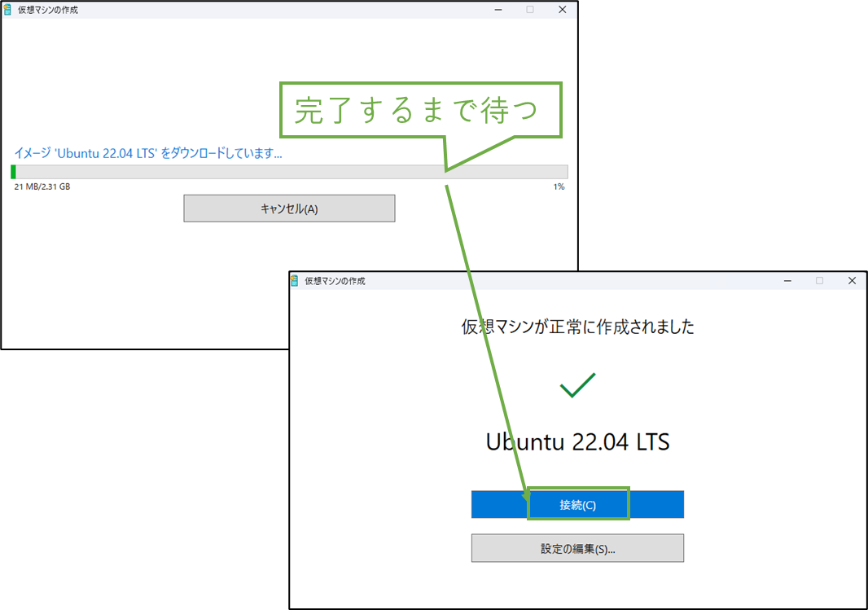Click the 仮想マシンが正常に作成されました message
Screen dimensions: 868x610
tap(577, 327)
